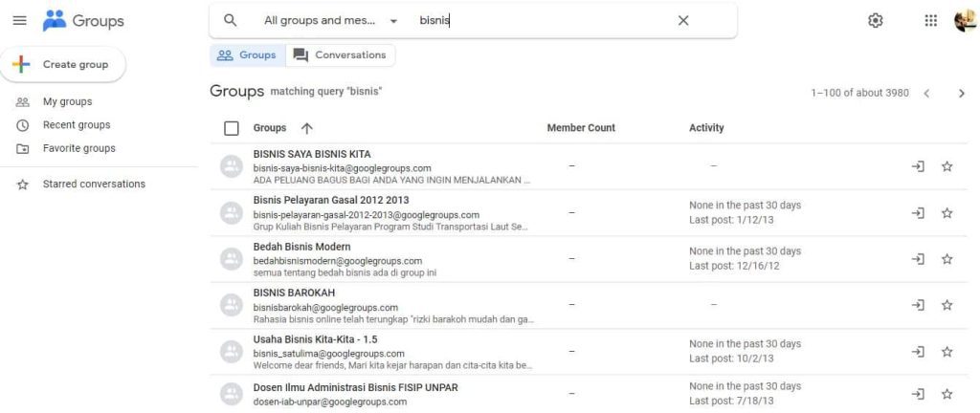Clear the search query with X

tap(683, 21)
